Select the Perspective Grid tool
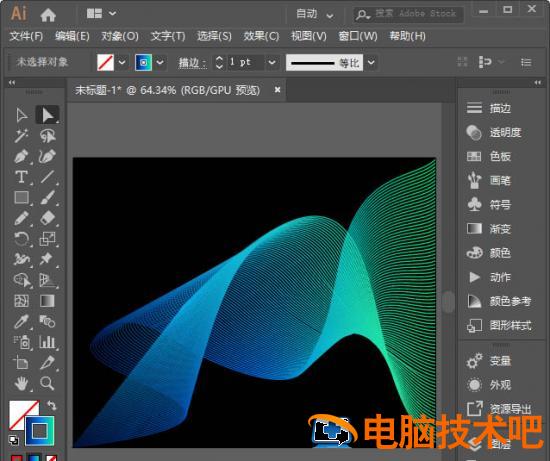Screen dimensions: 550x461 pos(47,280)
